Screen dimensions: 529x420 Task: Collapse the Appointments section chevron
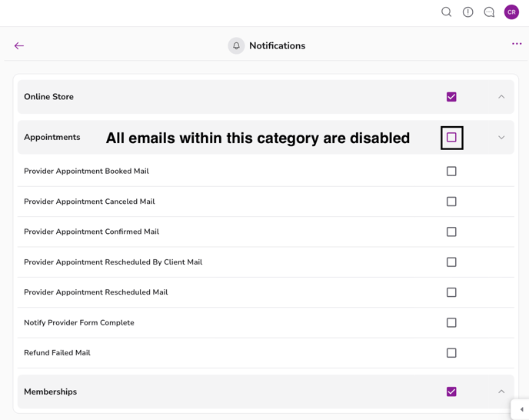pos(501,138)
